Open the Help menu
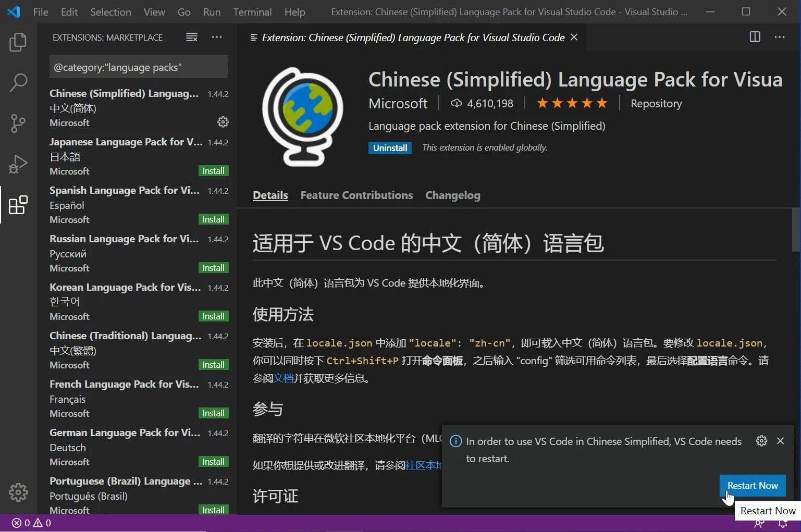801x532 pixels. click(x=295, y=11)
